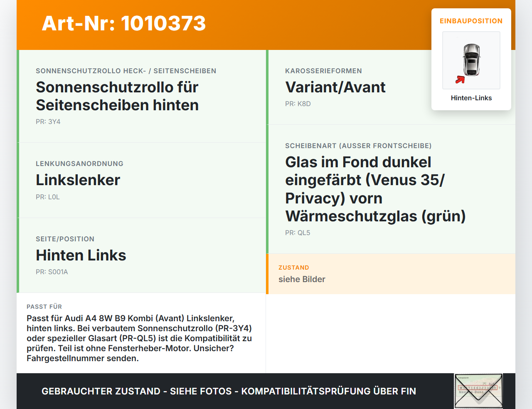Click the green bar next to Seite/Position

coord(17,255)
